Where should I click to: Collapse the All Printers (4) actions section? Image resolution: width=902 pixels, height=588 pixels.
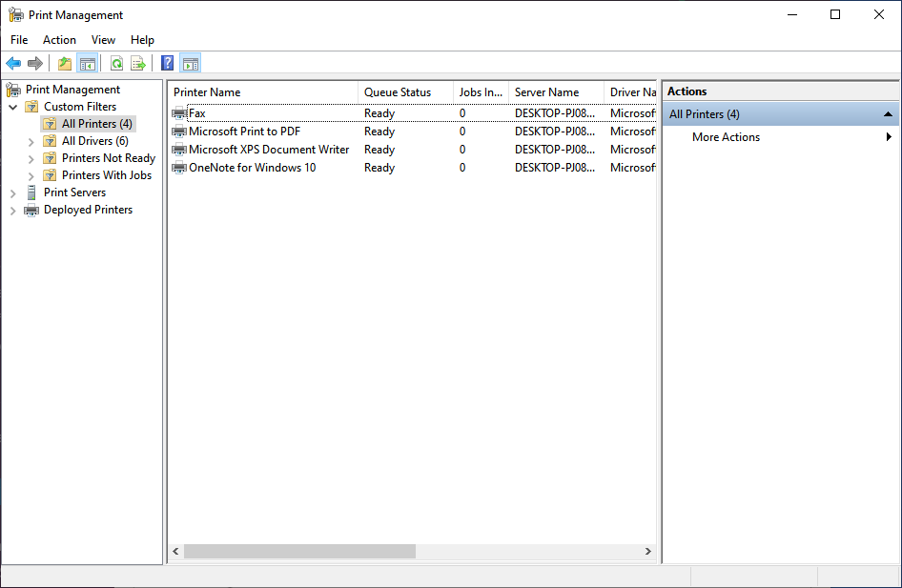tap(888, 114)
